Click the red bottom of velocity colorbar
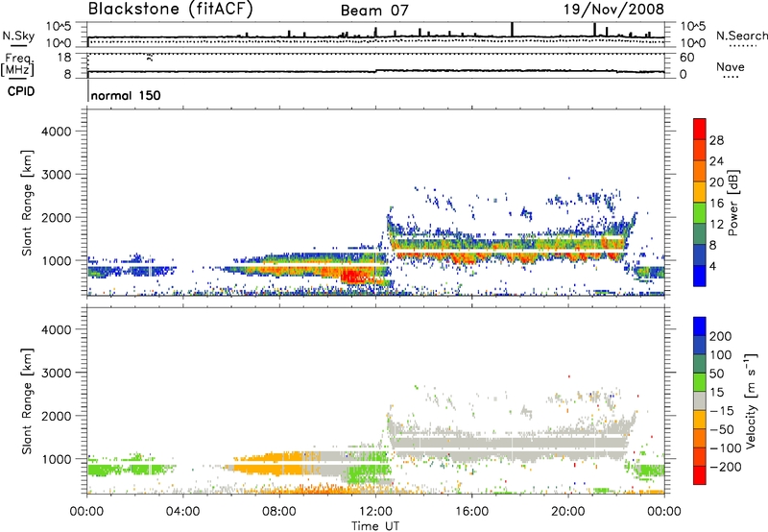 (700, 475)
